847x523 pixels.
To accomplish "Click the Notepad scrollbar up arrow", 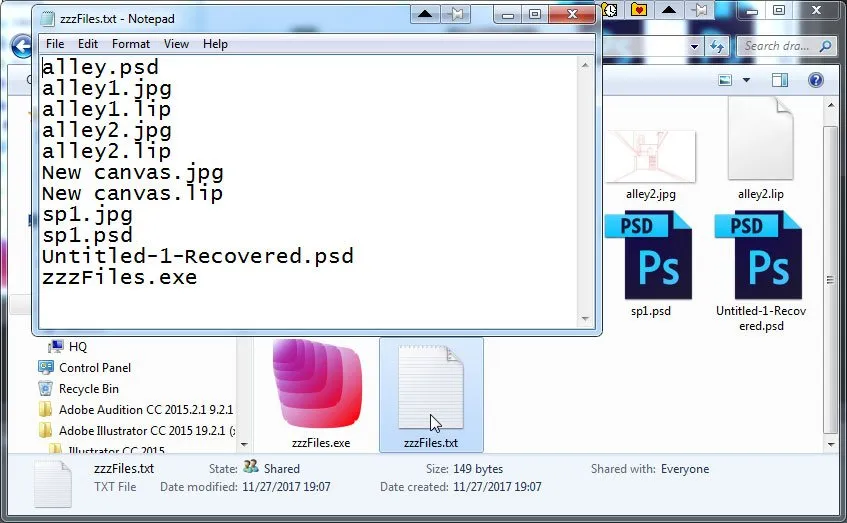I will (x=585, y=65).
